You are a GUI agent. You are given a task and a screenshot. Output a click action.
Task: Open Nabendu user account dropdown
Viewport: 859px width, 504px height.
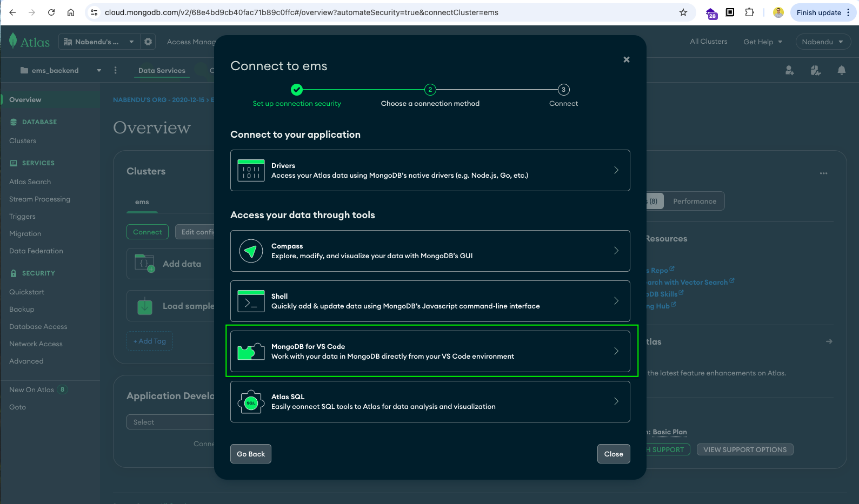click(823, 42)
